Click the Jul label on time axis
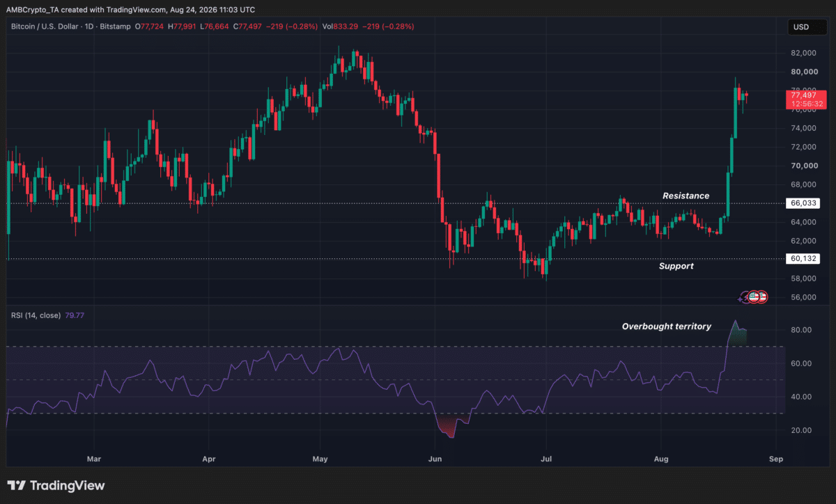This screenshot has height=504, width=836. point(547,459)
